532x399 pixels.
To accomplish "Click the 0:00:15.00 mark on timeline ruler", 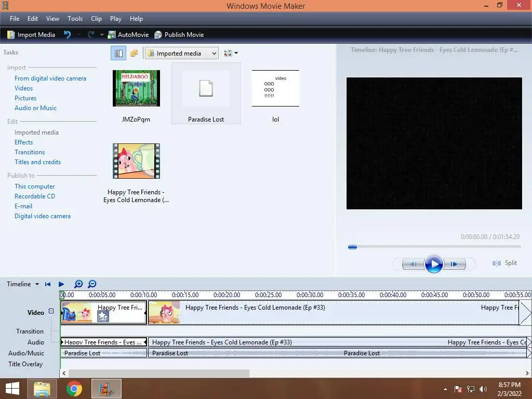I will tap(185, 295).
